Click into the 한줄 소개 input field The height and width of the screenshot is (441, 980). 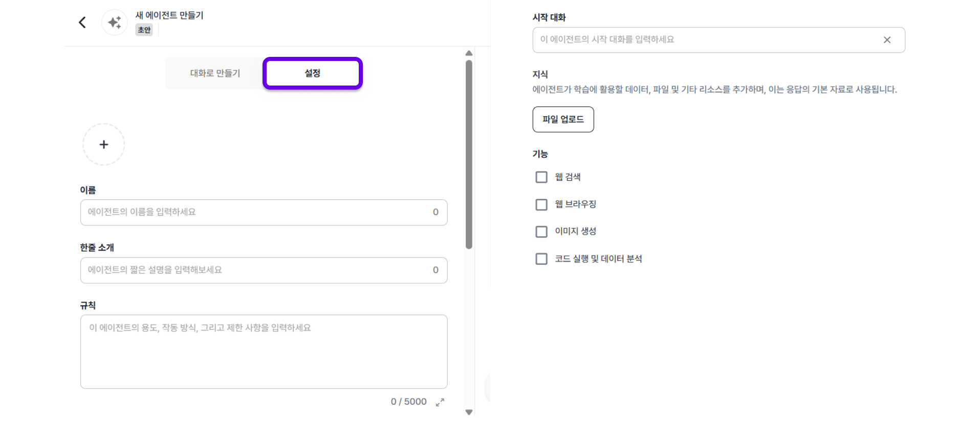(256, 270)
